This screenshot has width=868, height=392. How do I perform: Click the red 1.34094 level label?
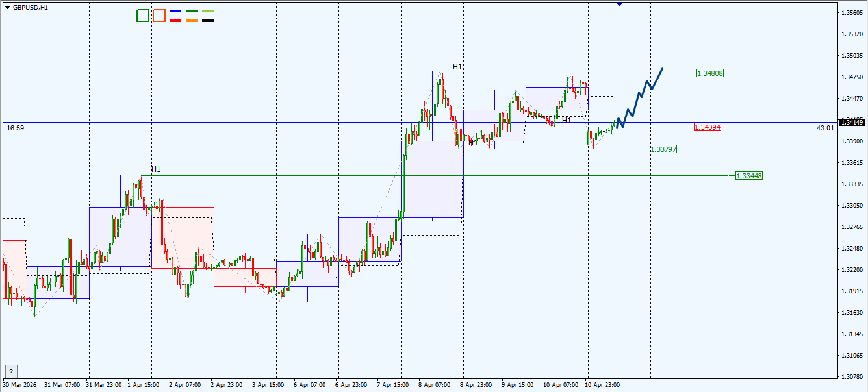click(x=708, y=127)
